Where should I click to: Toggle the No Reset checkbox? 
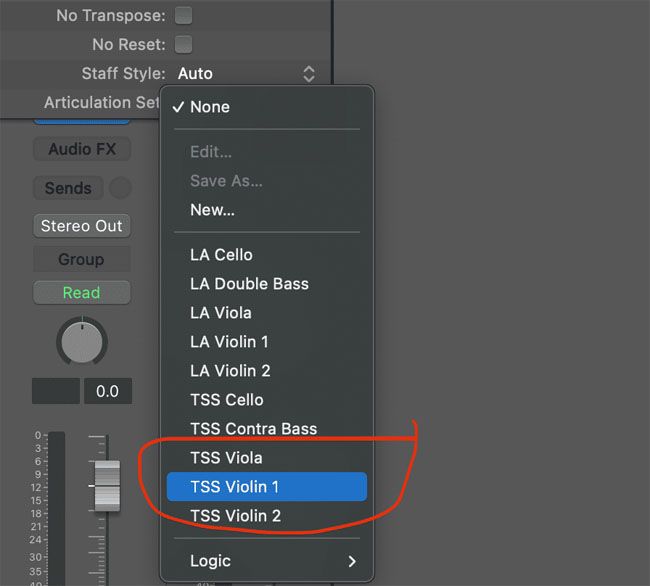pyautogui.click(x=183, y=45)
